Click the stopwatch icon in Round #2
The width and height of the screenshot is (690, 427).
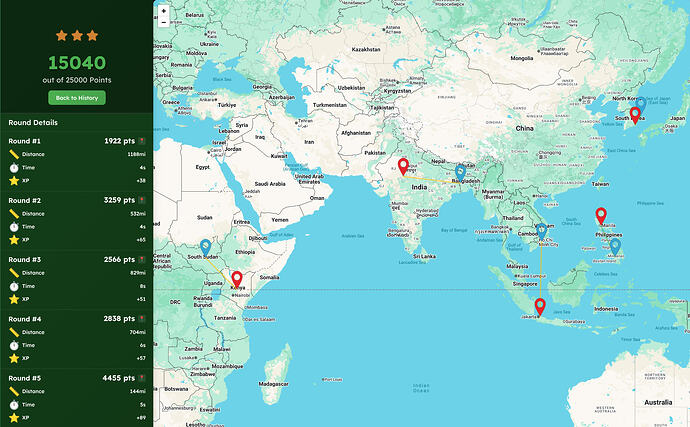tap(14, 227)
